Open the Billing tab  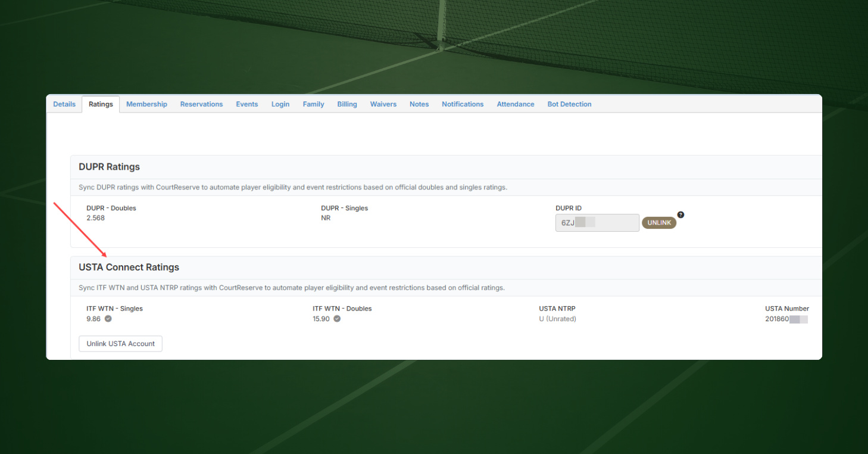pos(347,104)
